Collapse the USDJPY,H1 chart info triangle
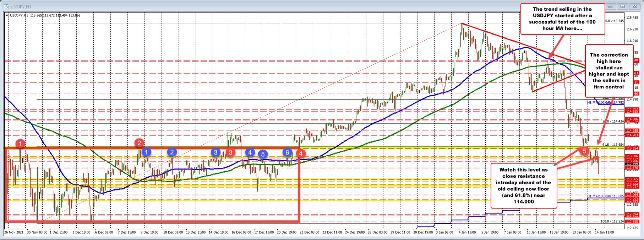 coord(7,15)
